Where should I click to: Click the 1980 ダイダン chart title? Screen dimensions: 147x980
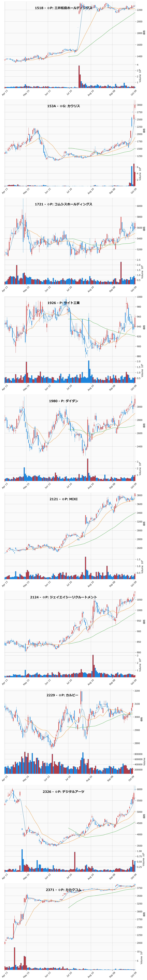pos(63,401)
